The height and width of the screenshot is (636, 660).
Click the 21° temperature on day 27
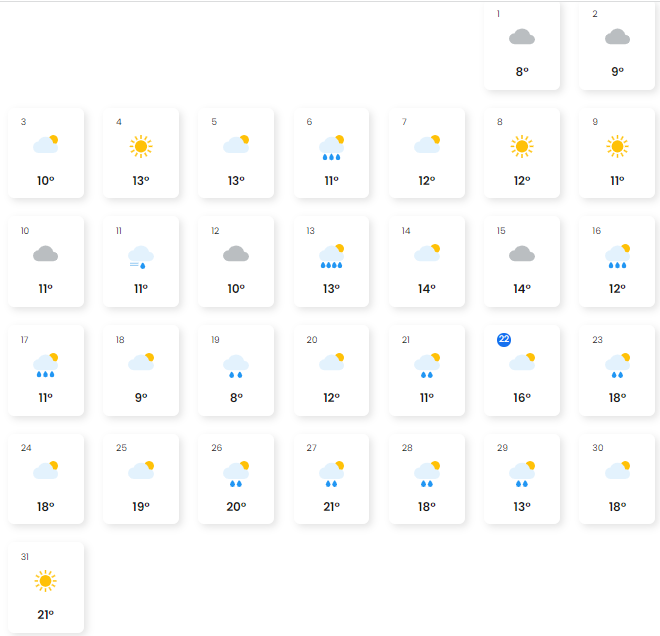[x=331, y=506]
